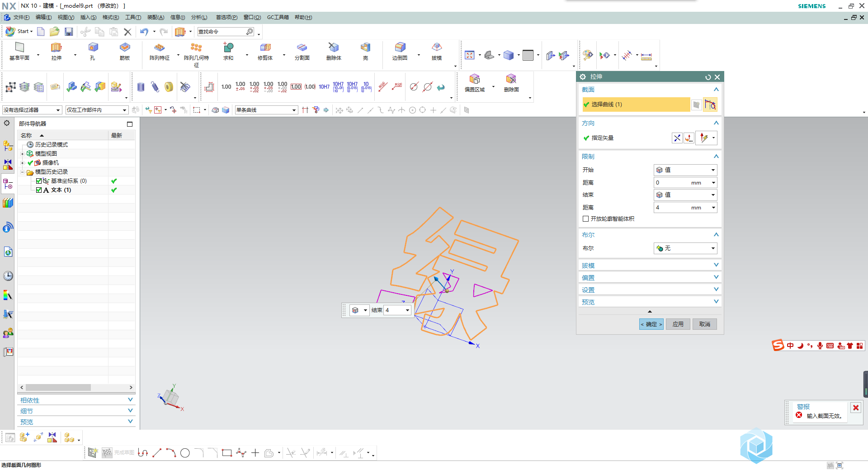The image size is (868, 470).
Task: Select the 基准平面 datum plane tool
Action: 19,51
